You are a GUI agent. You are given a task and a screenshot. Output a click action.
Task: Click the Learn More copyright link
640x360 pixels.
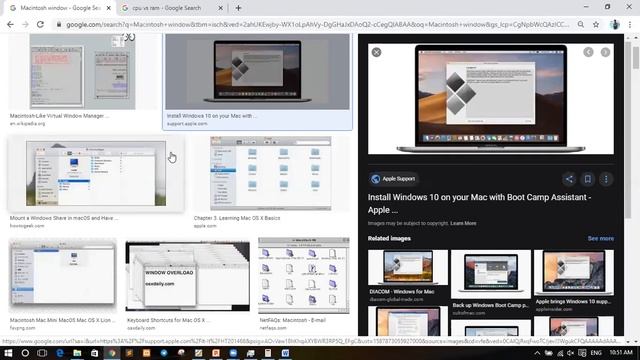pos(463,223)
